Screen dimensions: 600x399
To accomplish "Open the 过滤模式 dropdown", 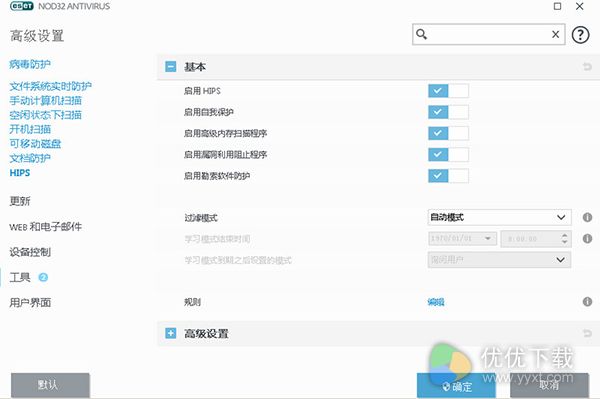I will tap(499, 217).
